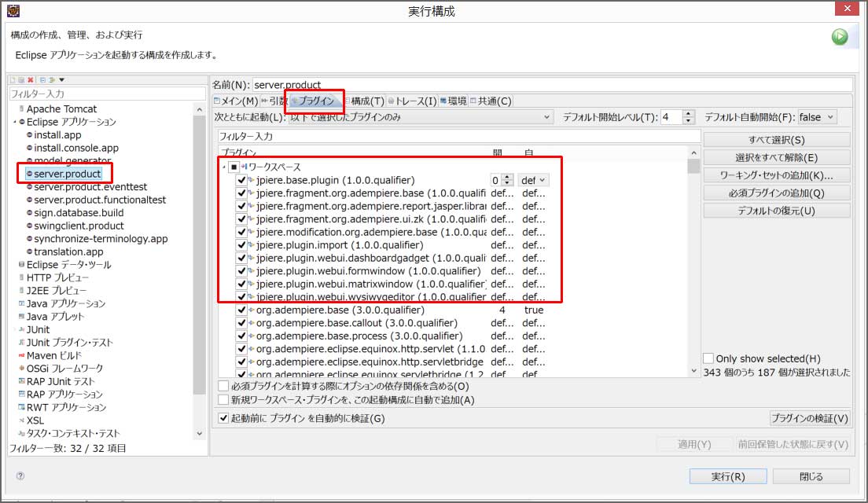This screenshot has height=503, width=868.
Task: Toggle 起動前にプラグインを自動的に検証(G) checkbox
Action: 223,418
